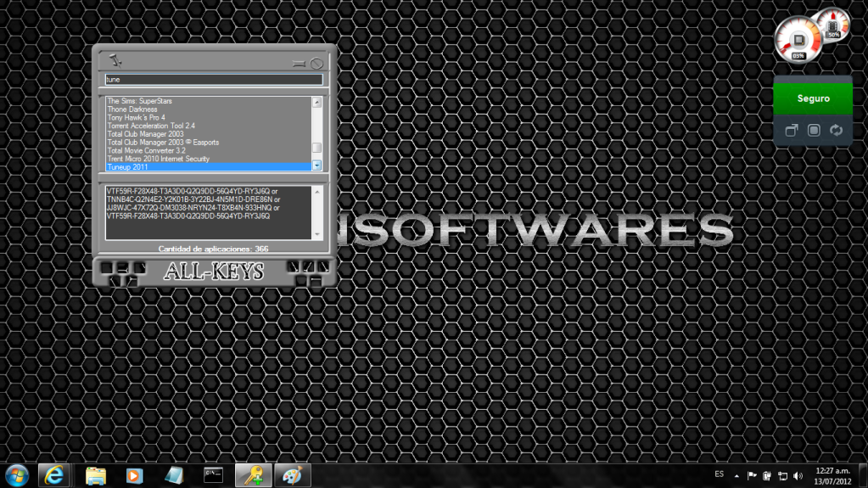Click the refresh arrows icon in security gadget

coord(836,130)
